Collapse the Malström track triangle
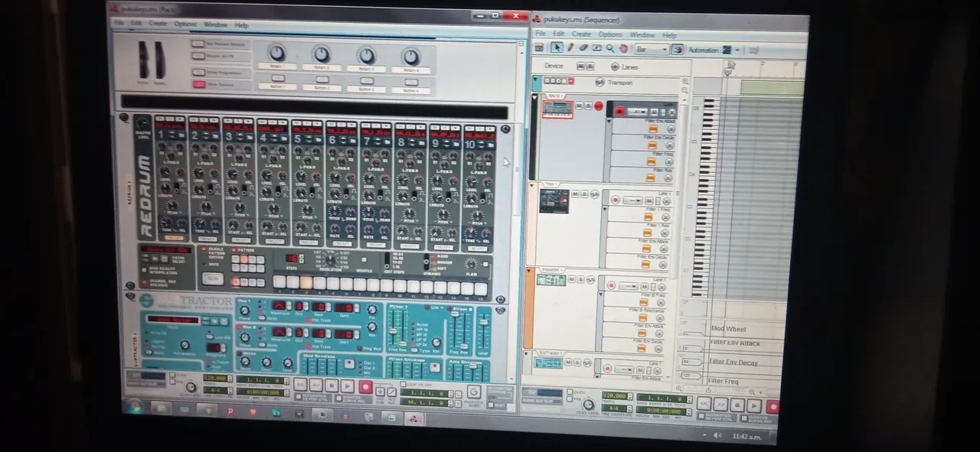The height and width of the screenshot is (452, 980). pyautogui.click(x=530, y=269)
